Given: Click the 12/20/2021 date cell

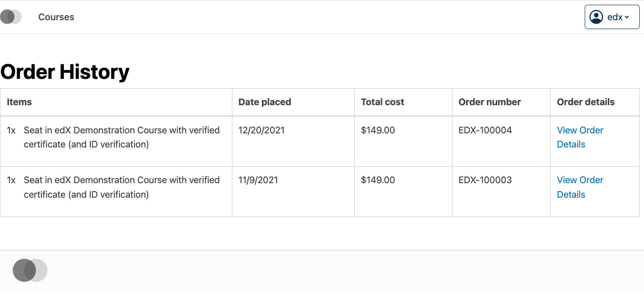Looking at the screenshot, I should coord(262,130).
